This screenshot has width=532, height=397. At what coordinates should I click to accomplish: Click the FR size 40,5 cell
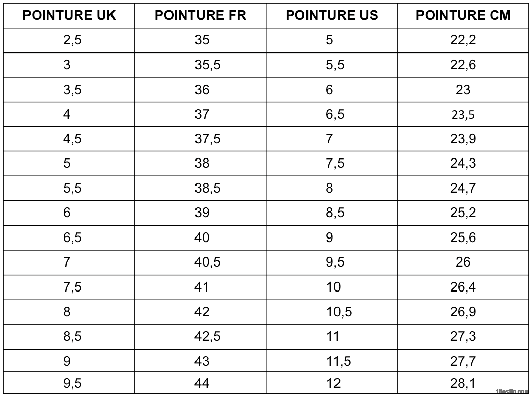207,262
